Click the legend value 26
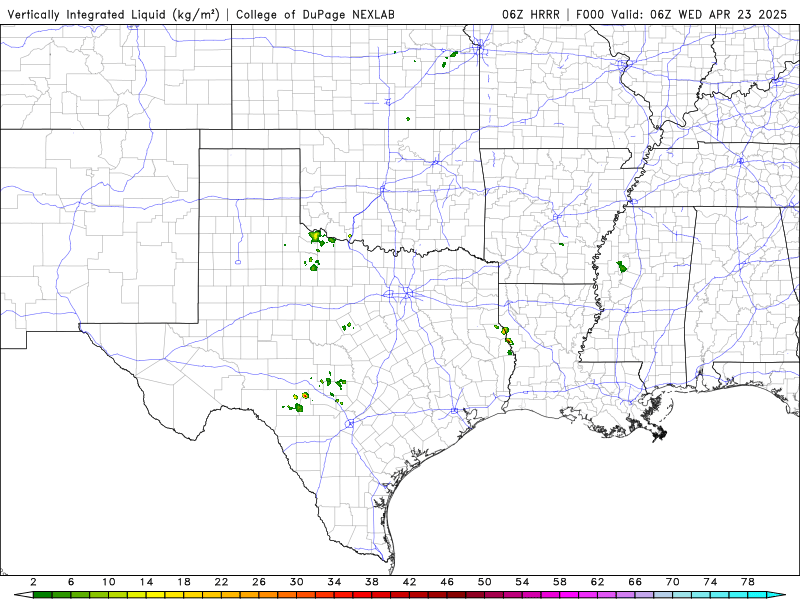The image size is (800, 600). [259, 582]
